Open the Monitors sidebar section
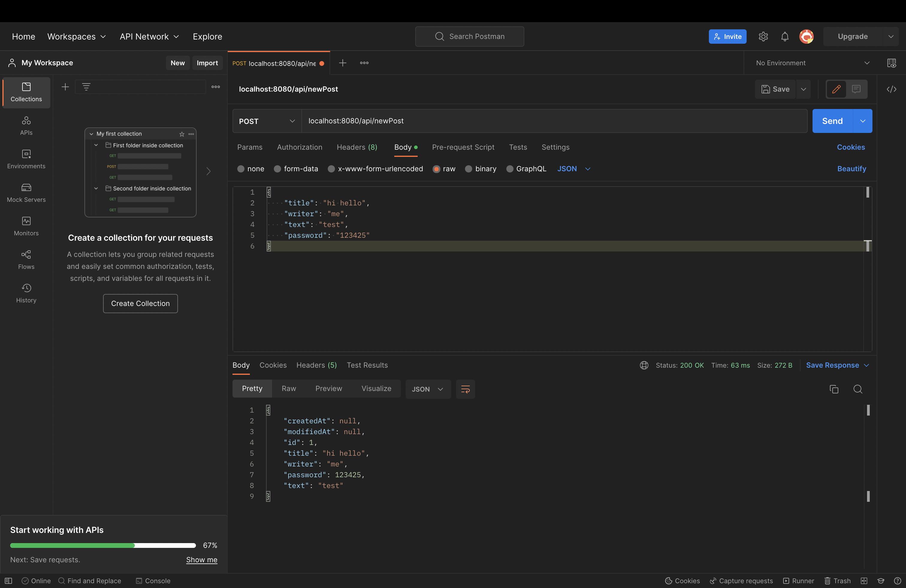906x588 pixels. pyautogui.click(x=26, y=226)
